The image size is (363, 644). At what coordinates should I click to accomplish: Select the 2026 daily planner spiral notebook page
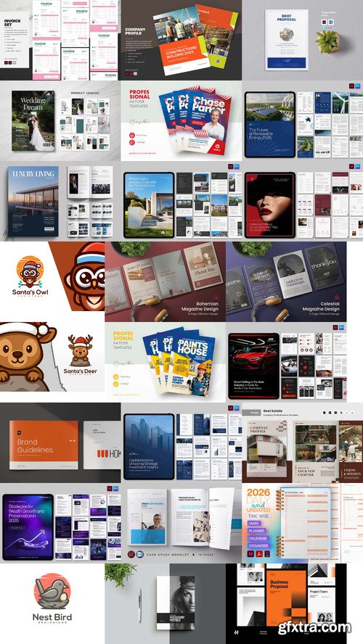pyautogui.click(x=305, y=521)
